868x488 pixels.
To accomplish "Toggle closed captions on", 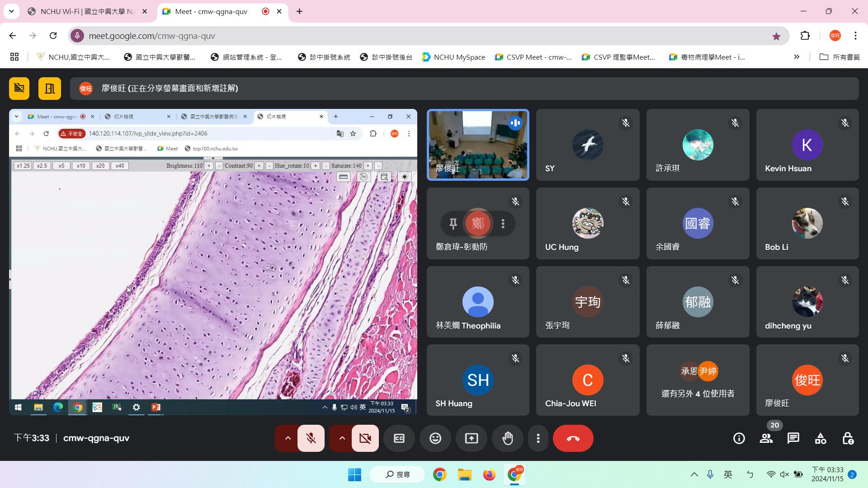I will (x=399, y=438).
